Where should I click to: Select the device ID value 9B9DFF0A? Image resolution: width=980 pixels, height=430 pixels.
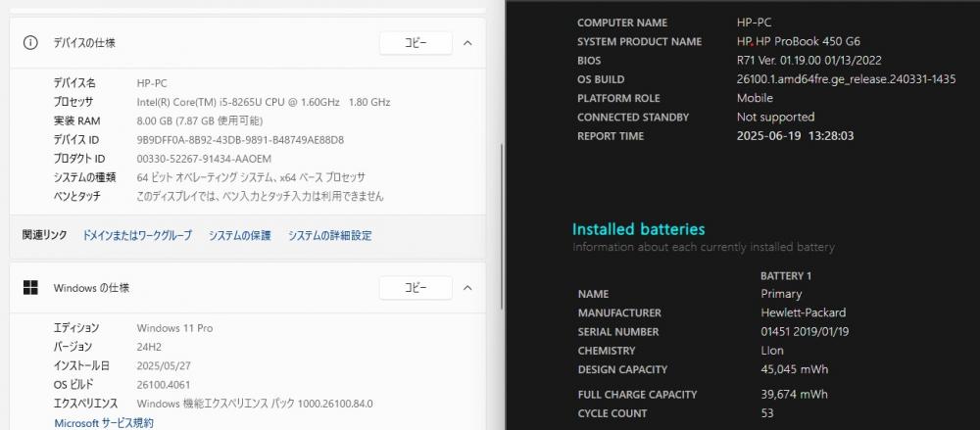tap(240, 139)
